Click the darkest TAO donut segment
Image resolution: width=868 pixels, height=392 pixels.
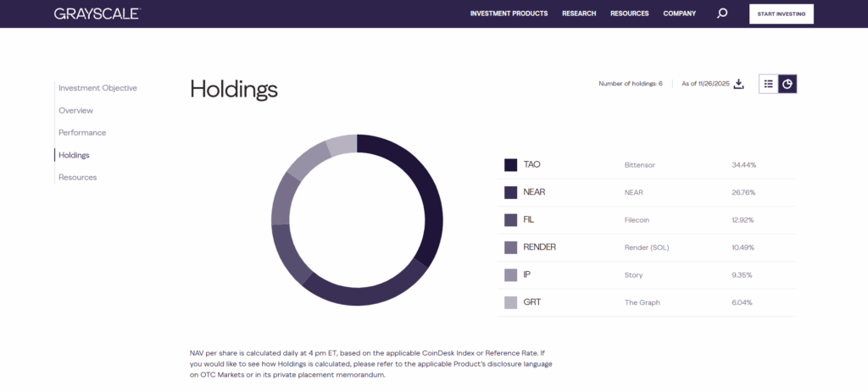click(x=429, y=194)
